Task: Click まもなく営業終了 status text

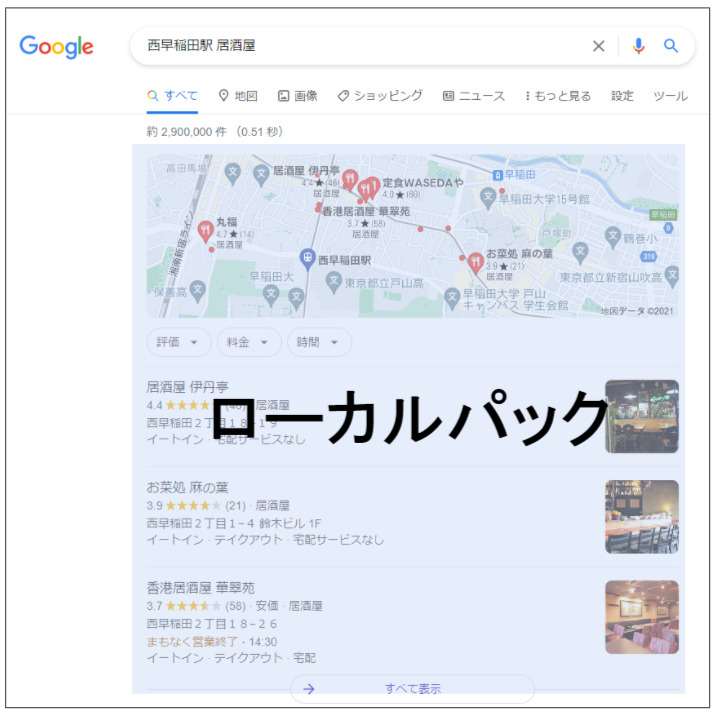Action: [x=192, y=642]
